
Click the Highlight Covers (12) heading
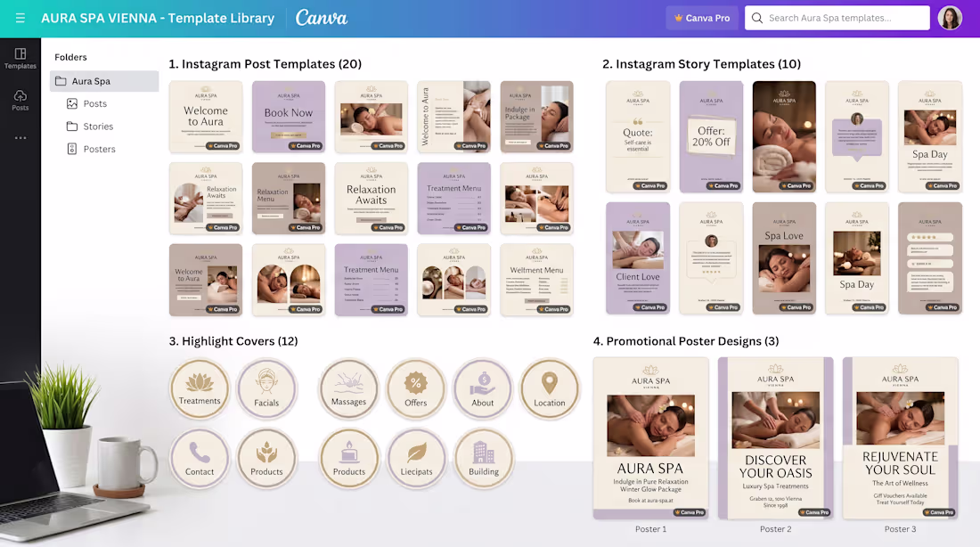point(233,341)
